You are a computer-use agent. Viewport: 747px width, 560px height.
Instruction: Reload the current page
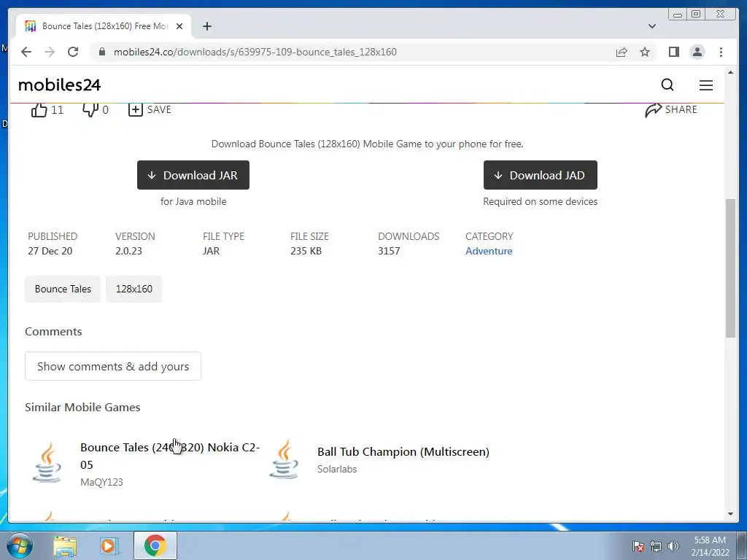point(73,52)
